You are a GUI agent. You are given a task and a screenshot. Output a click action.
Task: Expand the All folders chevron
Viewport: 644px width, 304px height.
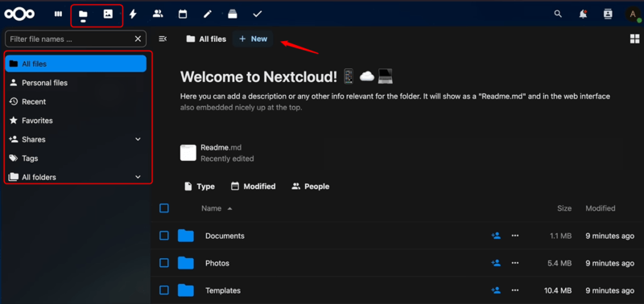tap(138, 177)
